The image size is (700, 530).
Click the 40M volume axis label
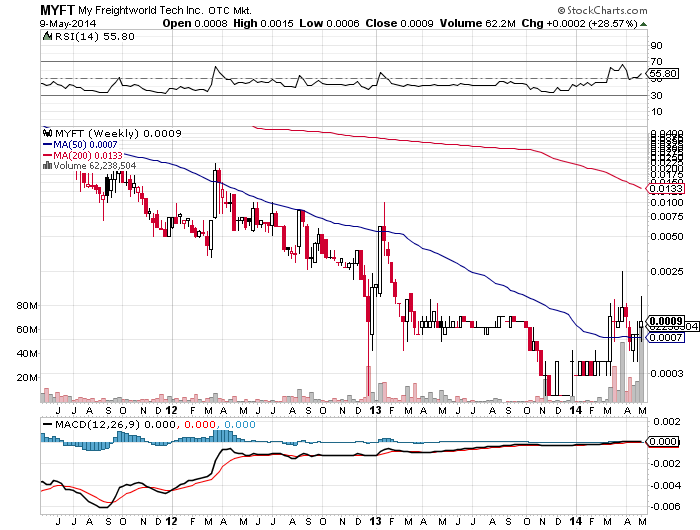click(27, 354)
